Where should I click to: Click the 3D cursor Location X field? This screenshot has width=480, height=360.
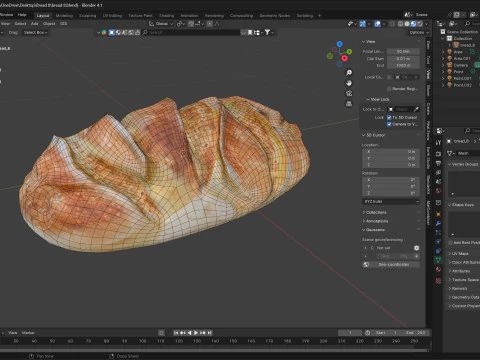391,152
